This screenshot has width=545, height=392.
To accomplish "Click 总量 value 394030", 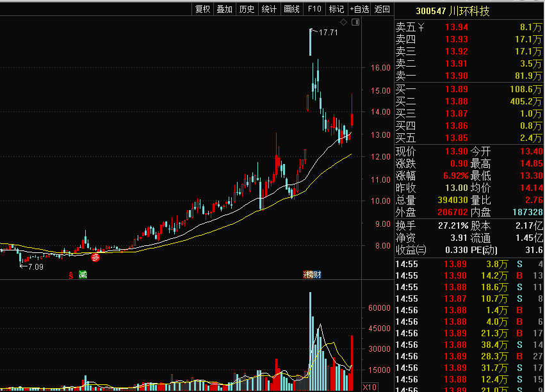I will click(x=453, y=200).
